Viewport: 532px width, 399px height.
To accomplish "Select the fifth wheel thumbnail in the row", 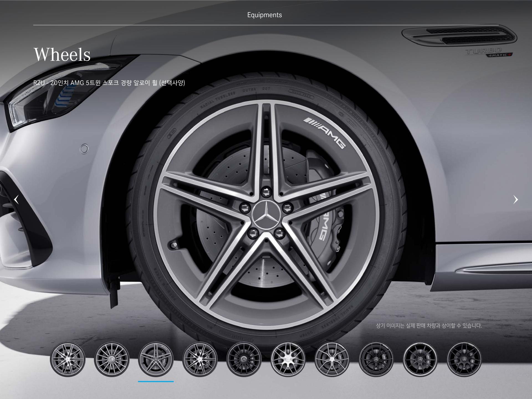I will (x=244, y=359).
